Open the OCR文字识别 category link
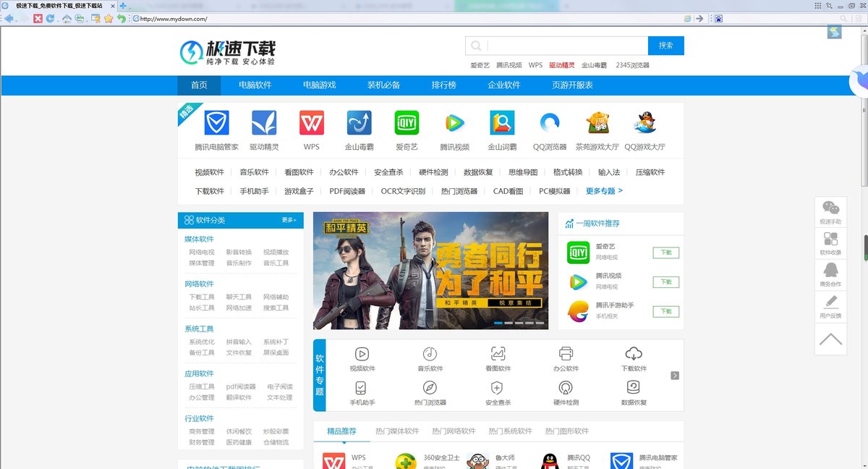The image size is (868, 469). [x=403, y=191]
